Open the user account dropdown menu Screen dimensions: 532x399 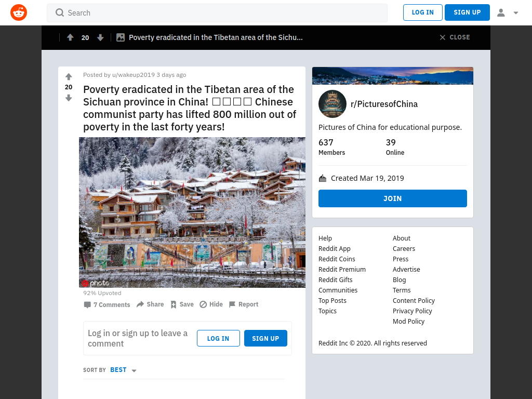pyautogui.click(x=508, y=12)
